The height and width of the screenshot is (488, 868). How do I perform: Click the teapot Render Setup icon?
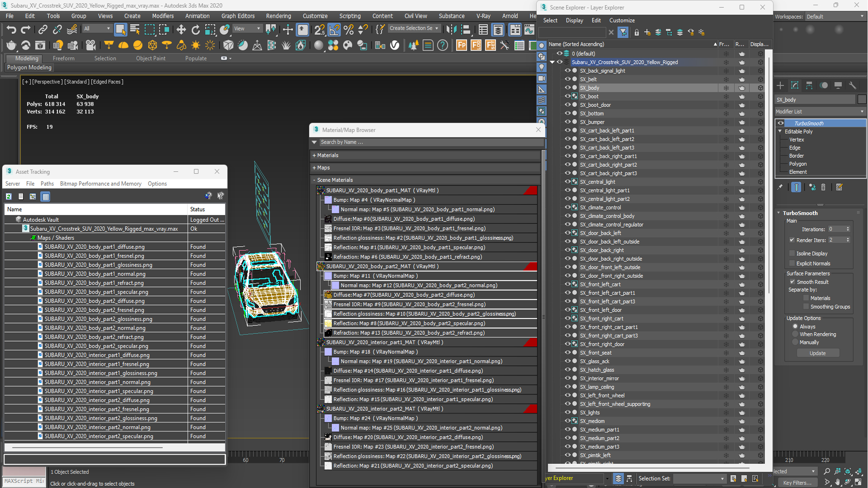pyautogui.click(x=11, y=45)
